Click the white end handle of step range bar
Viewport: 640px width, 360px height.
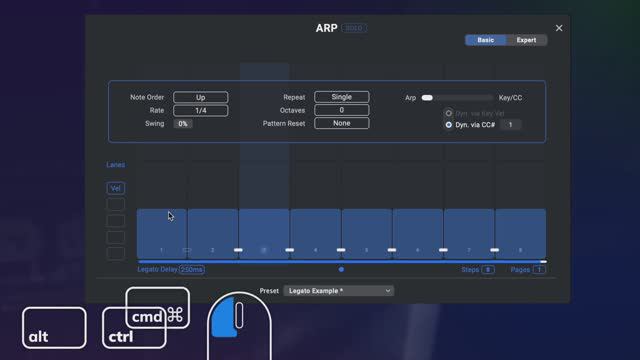pos(544,262)
